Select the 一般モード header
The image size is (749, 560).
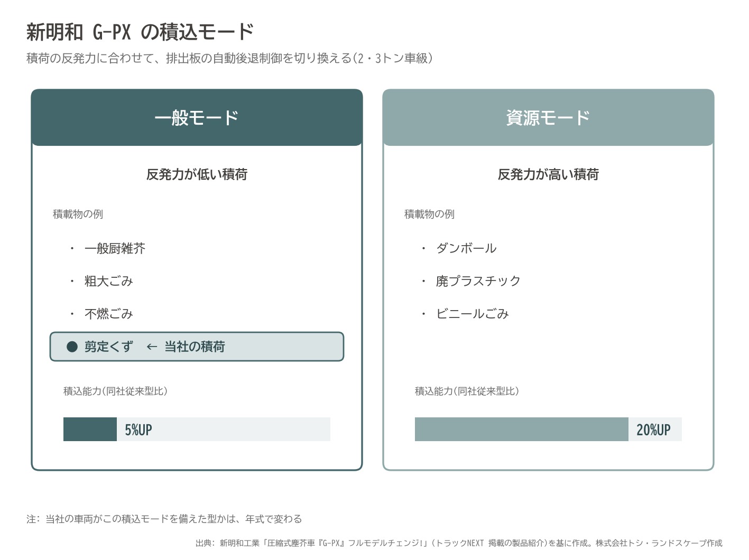[x=197, y=117]
